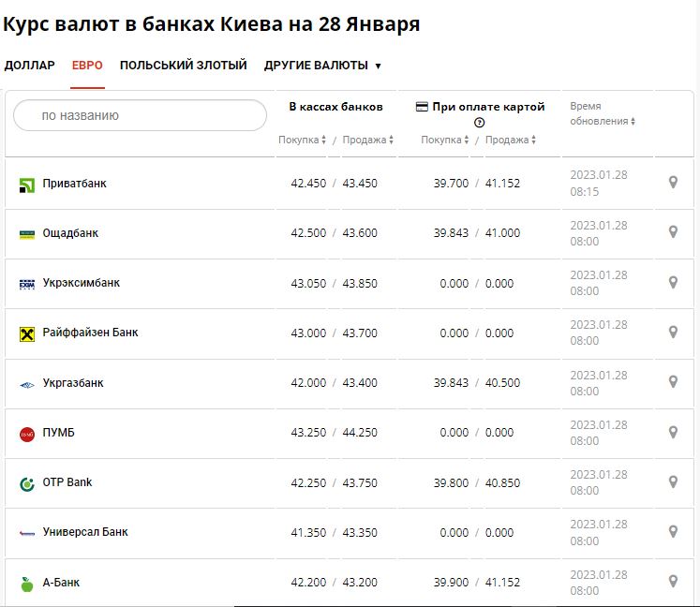Open map pin for Универсал Банк row
The height and width of the screenshot is (607, 700).
[x=673, y=531]
